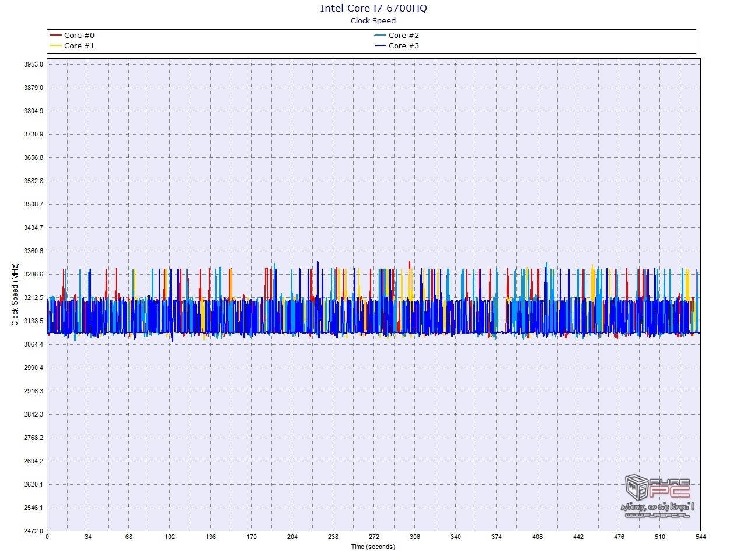Click the 0 tick on time axis

[47, 537]
